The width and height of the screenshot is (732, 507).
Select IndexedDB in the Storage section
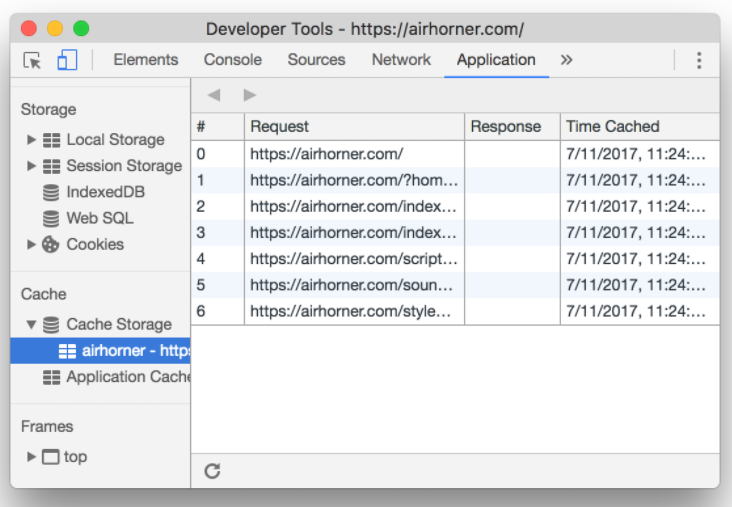(x=106, y=192)
